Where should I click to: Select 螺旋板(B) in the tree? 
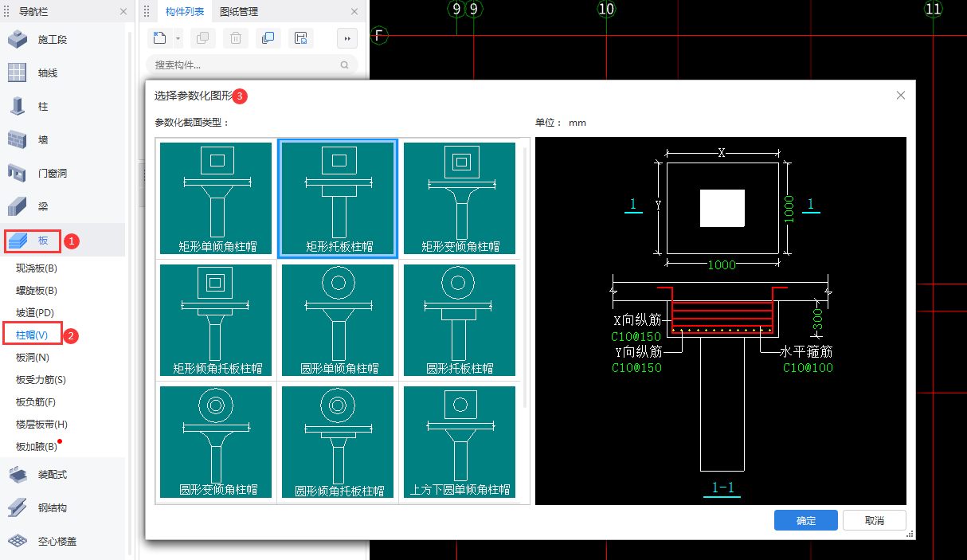click(x=37, y=291)
